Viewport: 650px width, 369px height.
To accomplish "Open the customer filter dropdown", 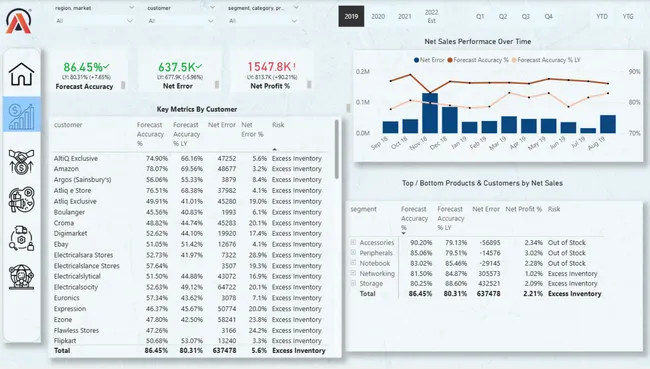I will (180, 21).
